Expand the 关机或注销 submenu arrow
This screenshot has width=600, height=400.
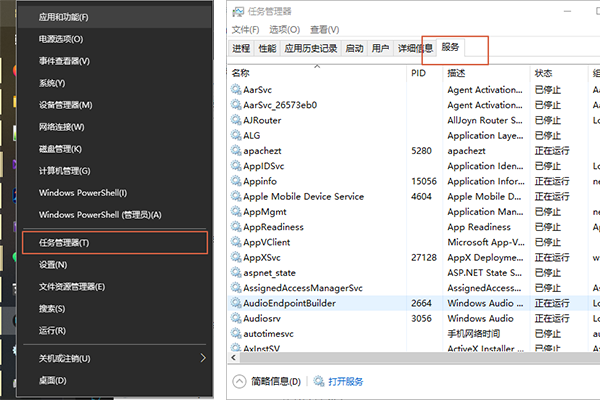coord(203,358)
